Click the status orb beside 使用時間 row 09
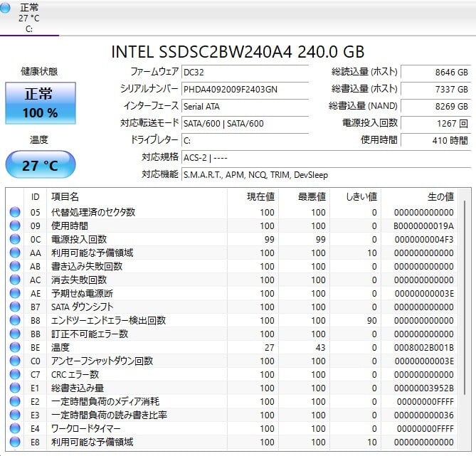The height and width of the screenshot is (456, 476). tap(15, 226)
